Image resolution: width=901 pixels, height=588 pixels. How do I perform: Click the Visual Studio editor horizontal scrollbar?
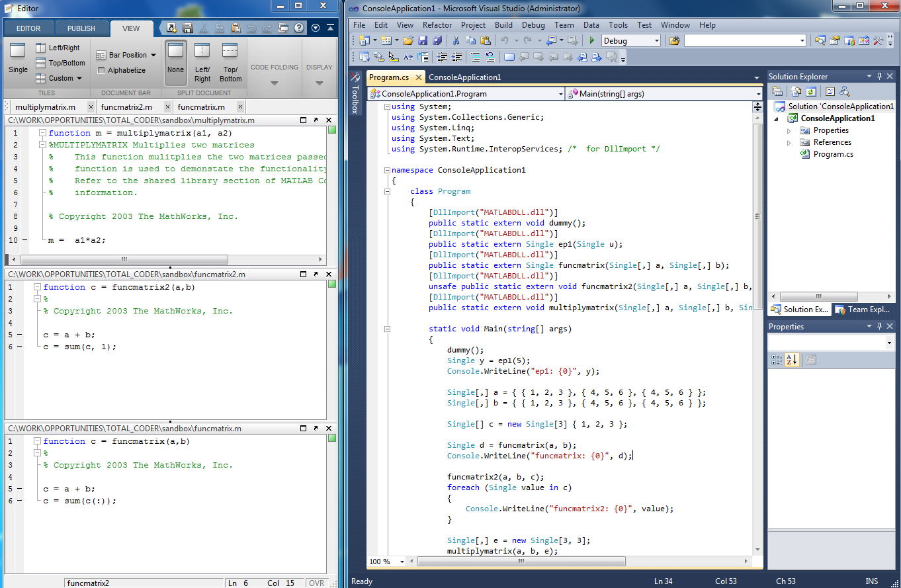pyautogui.click(x=520, y=562)
